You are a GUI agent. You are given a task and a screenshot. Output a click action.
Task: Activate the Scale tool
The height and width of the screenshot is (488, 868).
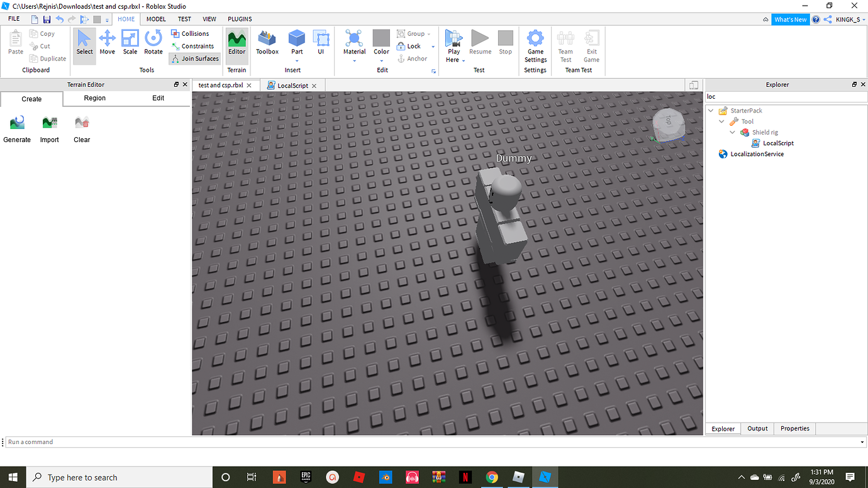point(130,44)
